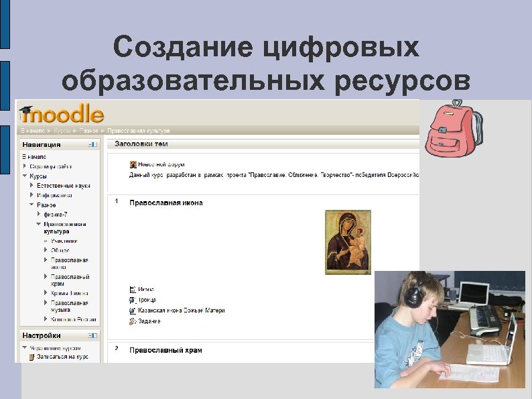Expand Православная музыка tree node
532x399 pixels.
pyautogui.click(x=46, y=302)
